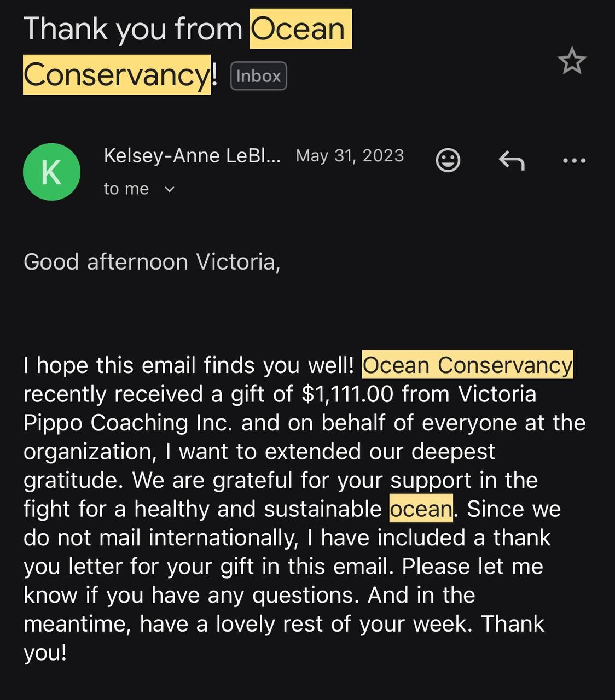The width and height of the screenshot is (615, 700).
Task: Star this email with the star icon
Action: (x=572, y=61)
